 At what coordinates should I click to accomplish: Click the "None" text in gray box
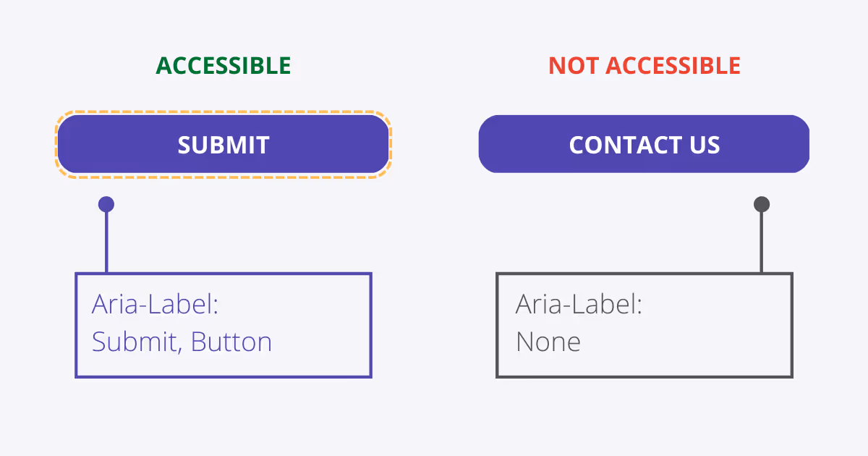[x=548, y=342]
